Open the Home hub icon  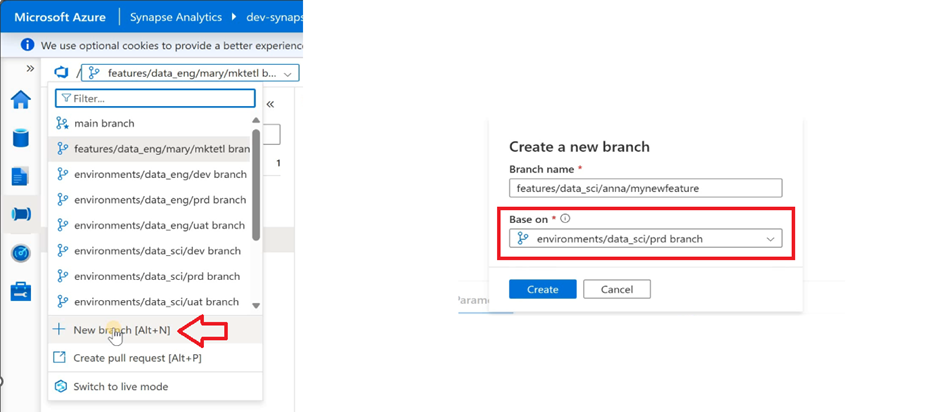coord(21,100)
